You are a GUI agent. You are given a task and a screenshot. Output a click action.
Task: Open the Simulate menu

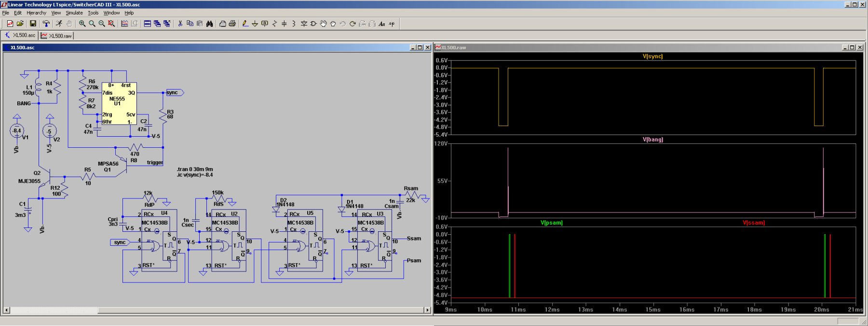click(74, 13)
